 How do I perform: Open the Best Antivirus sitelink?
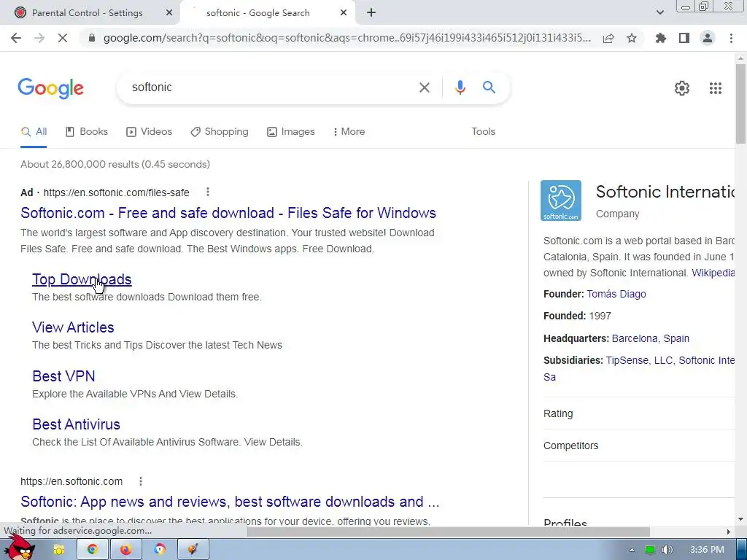point(76,424)
